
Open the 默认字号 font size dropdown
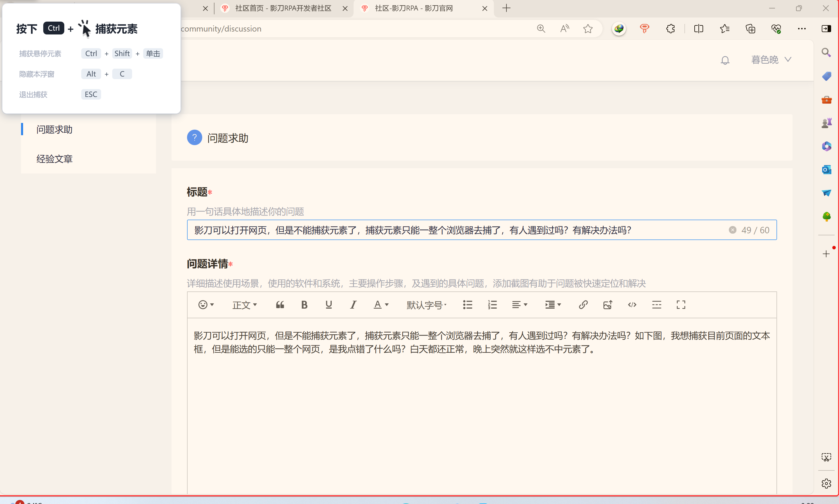[426, 305]
